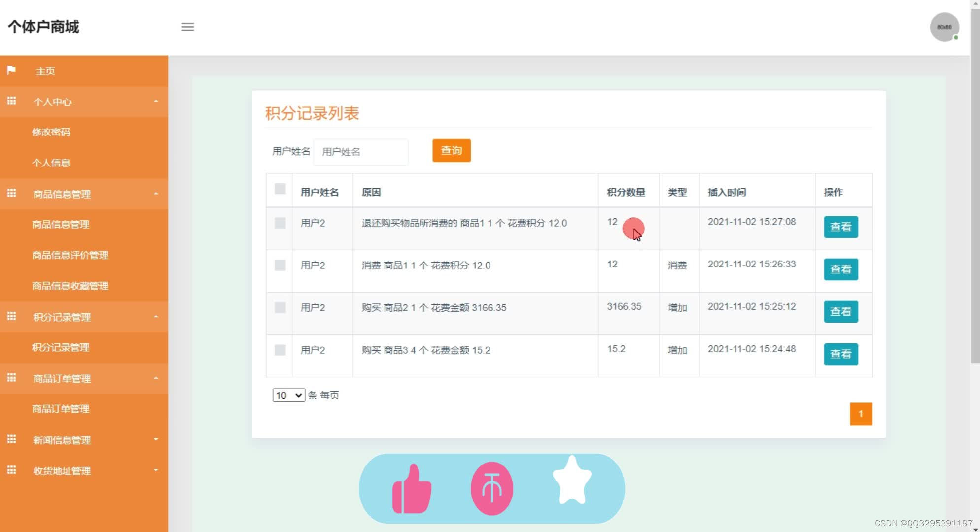The width and height of the screenshot is (980, 532).
Task: Click the 用户姓名 column header
Action: [319, 192]
